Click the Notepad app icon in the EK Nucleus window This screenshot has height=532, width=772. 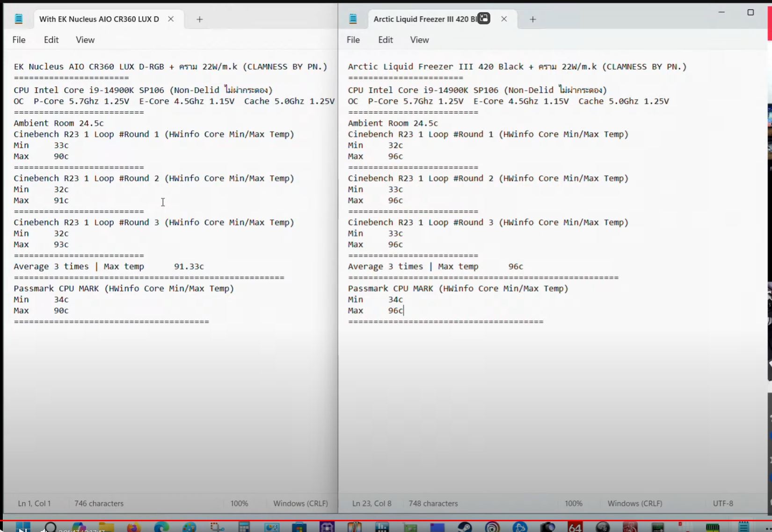click(x=19, y=19)
